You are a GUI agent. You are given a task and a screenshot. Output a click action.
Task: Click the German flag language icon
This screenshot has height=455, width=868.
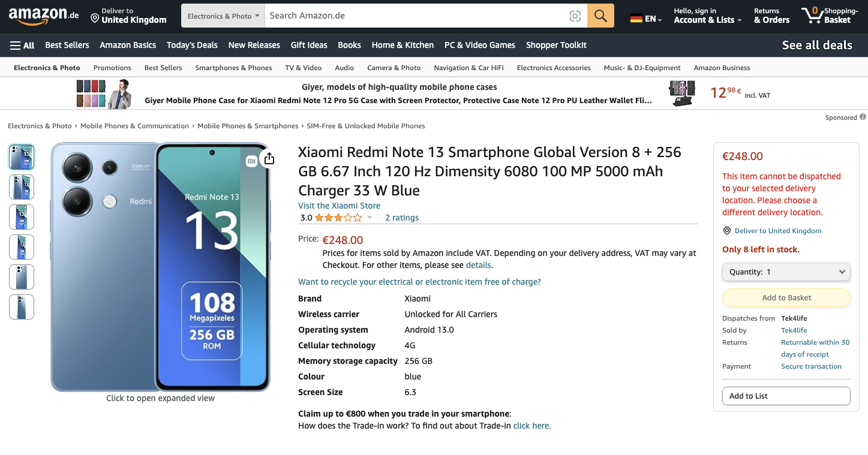coord(636,19)
